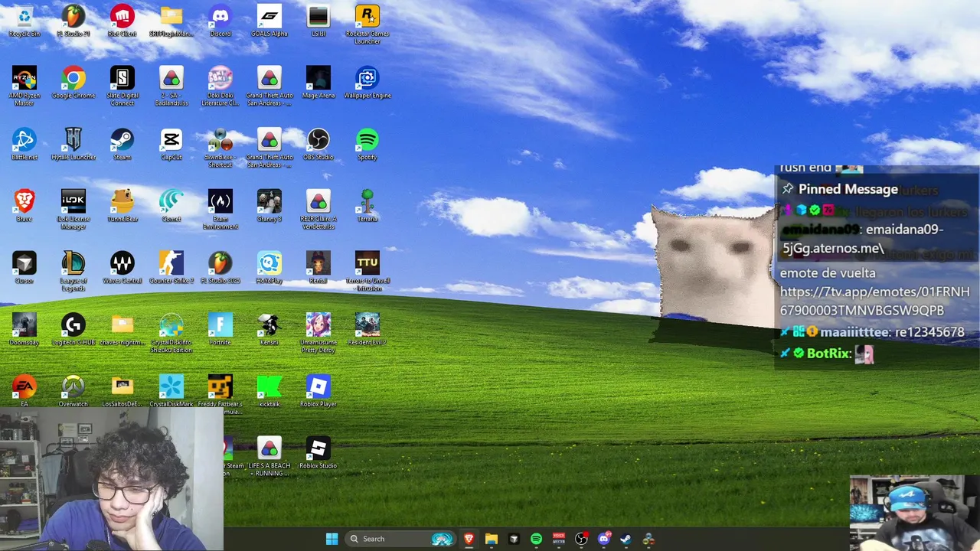
Task: Open the LIFE'S A BEACH + RUNNING file
Action: 269,456
